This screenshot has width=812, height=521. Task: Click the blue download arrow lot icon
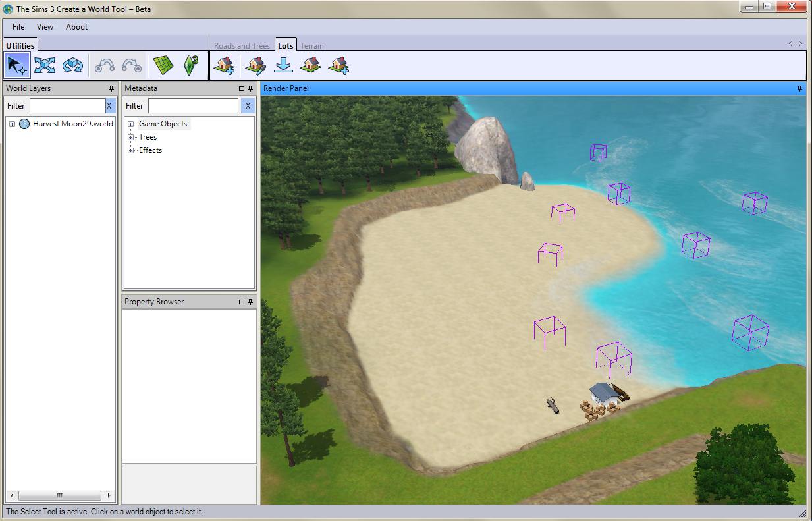(x=283, y=66)
